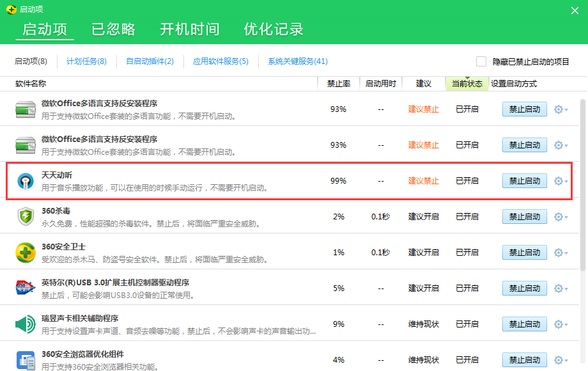Viewport: 588px width, 371px height.
Task: Open settings gear for 瑞昱声卡 row
Action: click(557, 324)
